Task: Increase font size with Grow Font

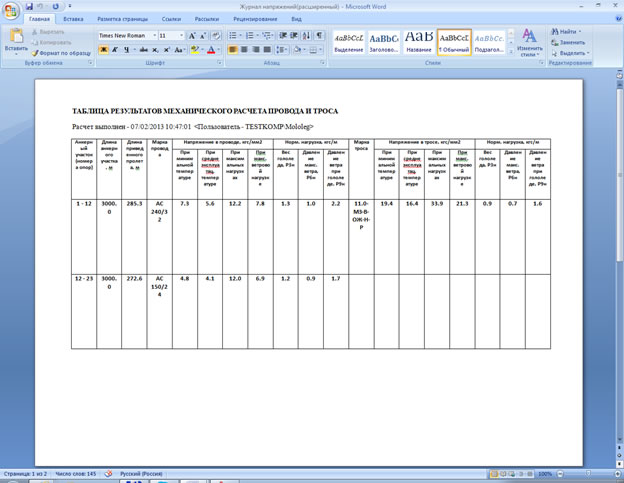Action: pyautogui.click(x=192, y=36)
